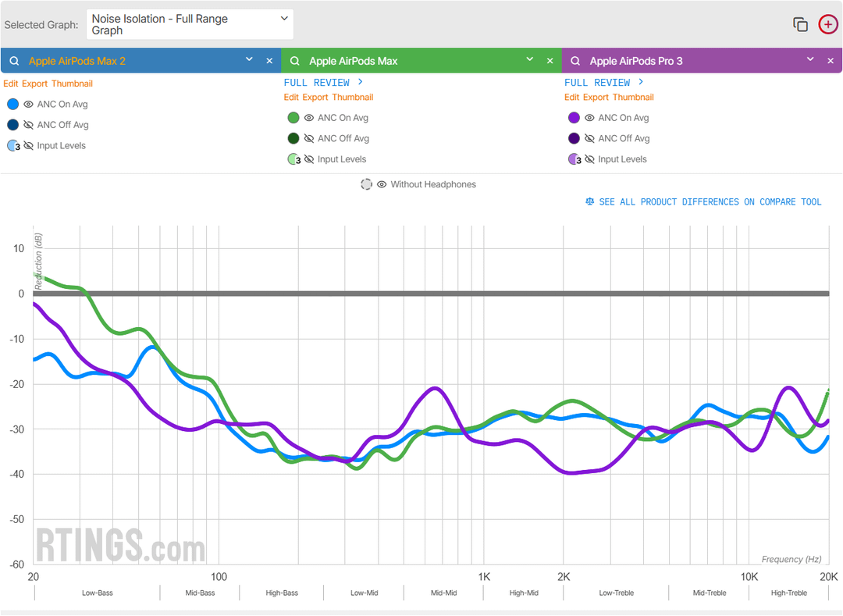This screenshot has width=843, height=616.
Task: Show ANC Off Avg for AirPods Max 2
Action: pos(29,125)
